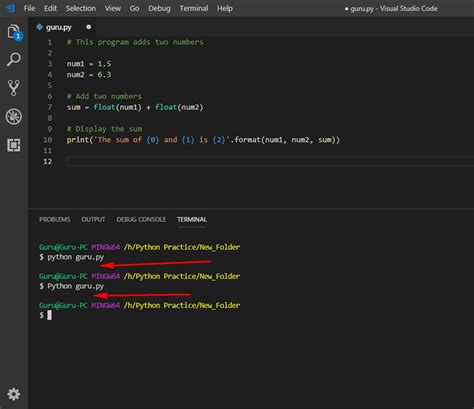
Task: Open the View menu
Action: [113, 8]
